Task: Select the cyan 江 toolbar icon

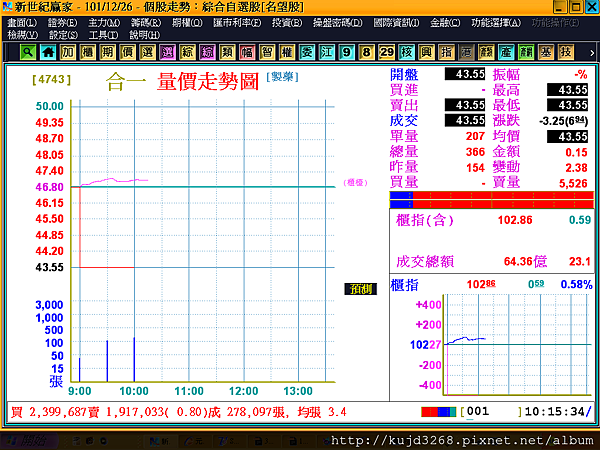Action: click(x=326, y=52)
